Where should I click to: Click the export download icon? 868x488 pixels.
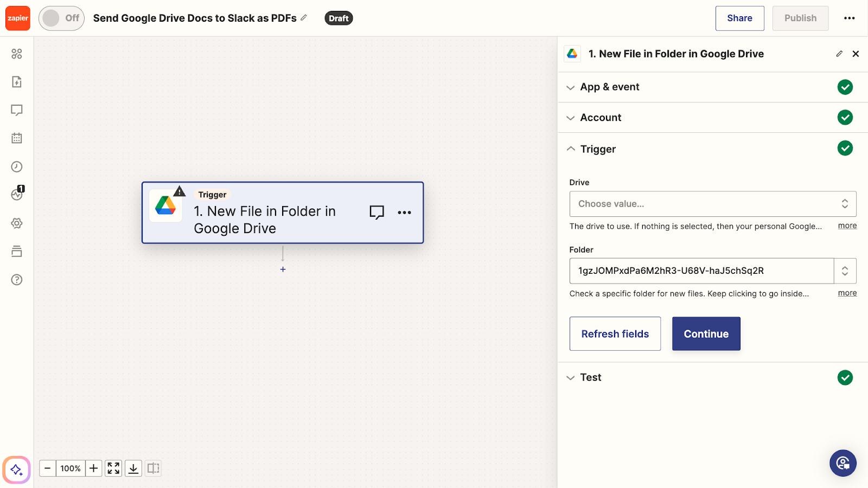click(133, 468)
